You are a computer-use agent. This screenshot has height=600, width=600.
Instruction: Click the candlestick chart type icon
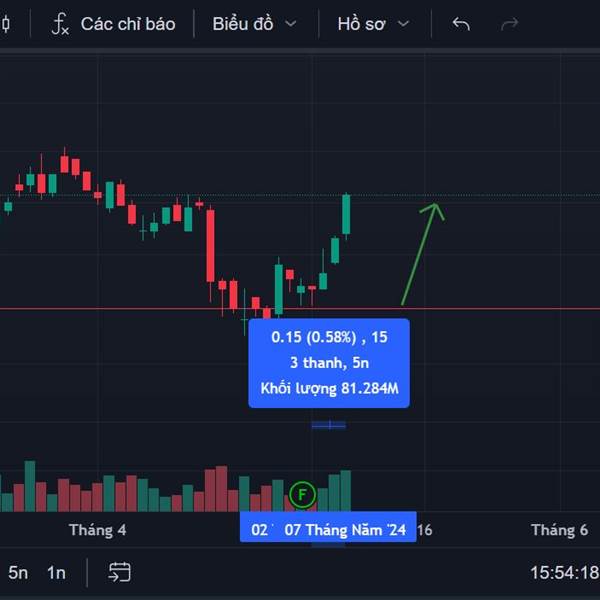click(6, 24)
